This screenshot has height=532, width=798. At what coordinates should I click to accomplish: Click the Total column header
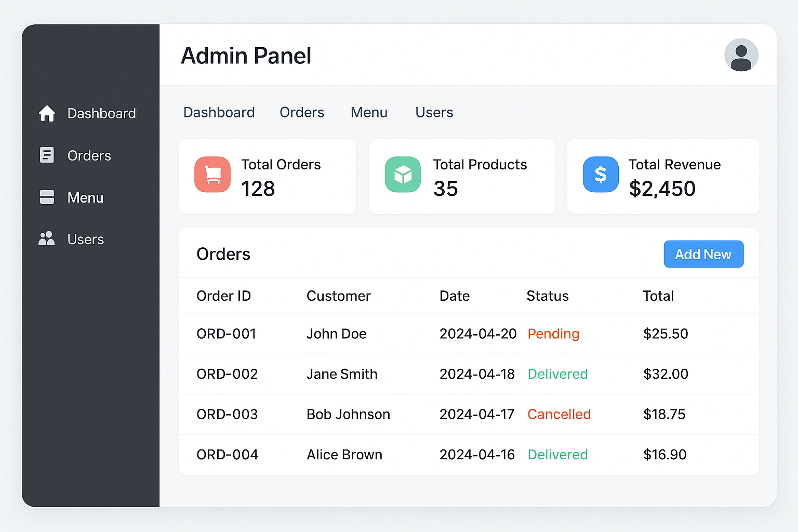point(658,296)
